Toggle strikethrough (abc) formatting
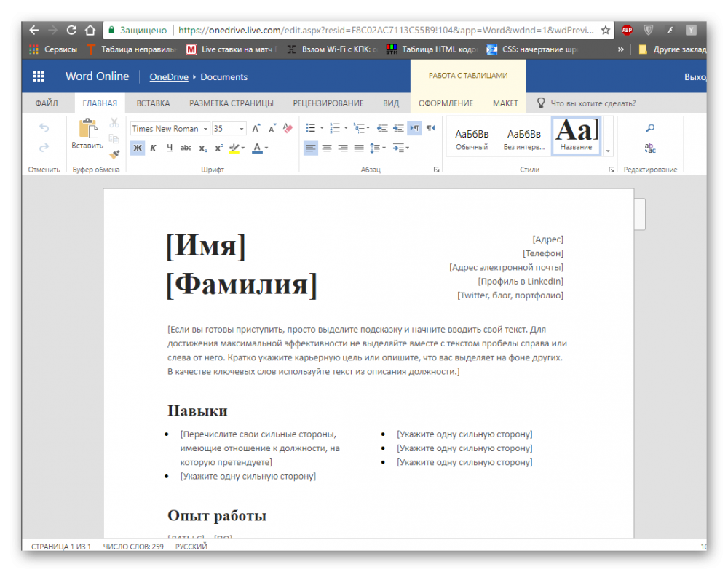Image resolution: width=728 pixels, height=572 pixels. tap(186, 148)
